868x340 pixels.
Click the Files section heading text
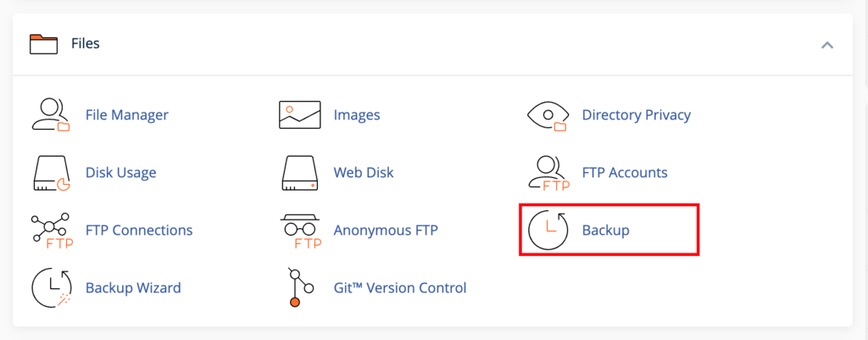pos(86,43)
